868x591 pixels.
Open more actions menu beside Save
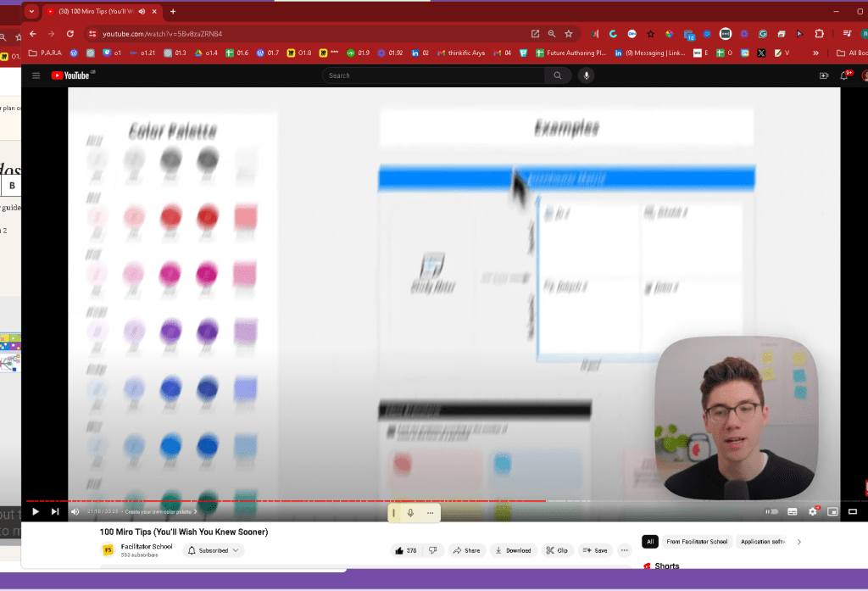pos(625,550)
